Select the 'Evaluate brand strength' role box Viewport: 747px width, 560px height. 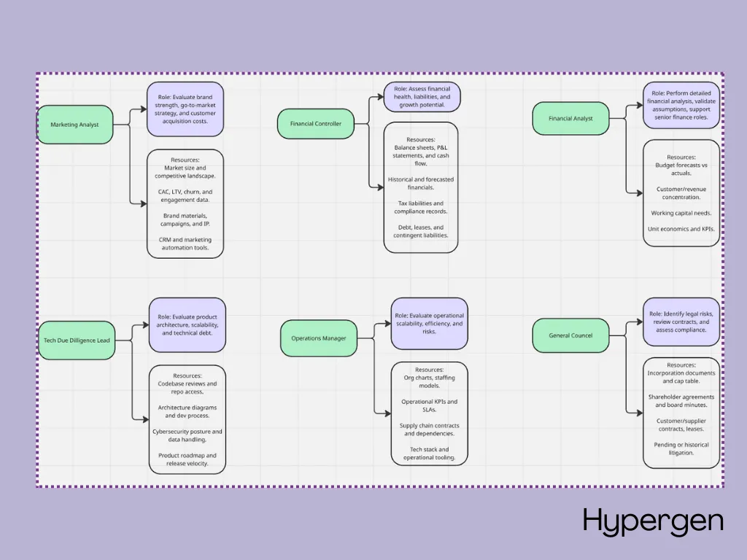point(185,109)
